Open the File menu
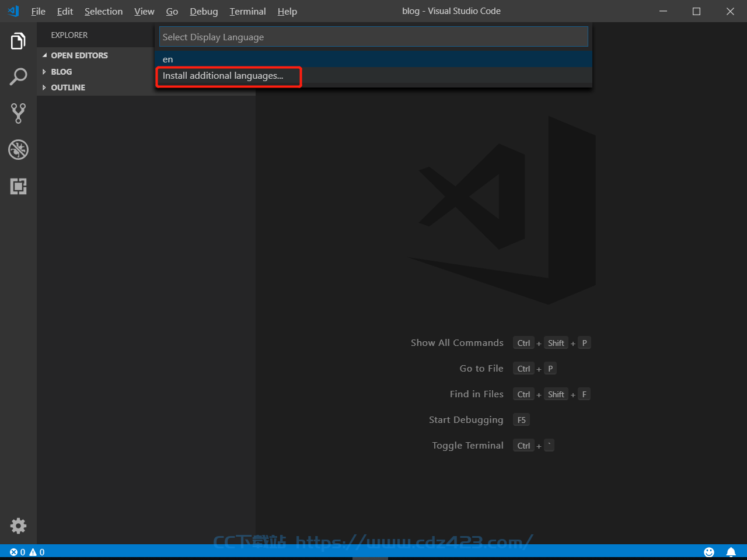 coord(38,11)
